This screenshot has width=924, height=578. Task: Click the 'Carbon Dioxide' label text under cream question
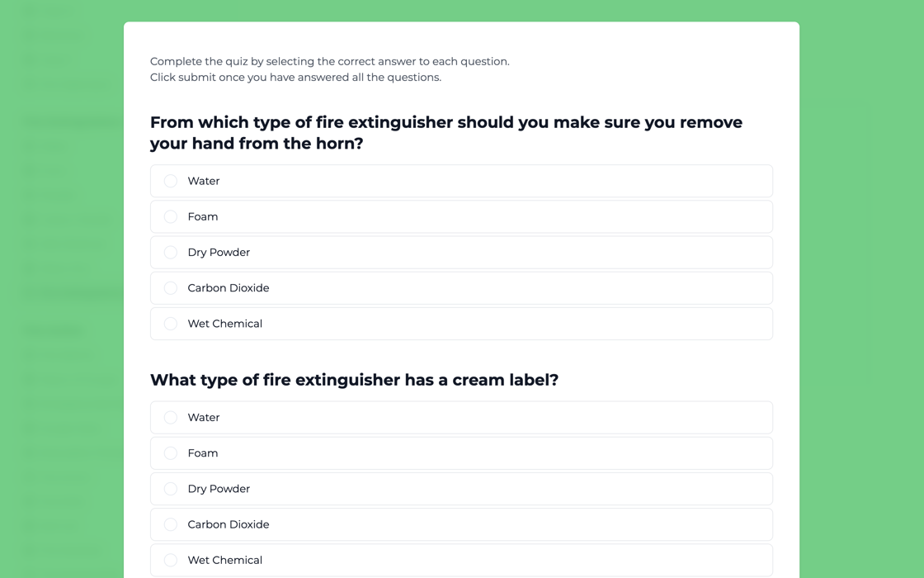point(229,524)
